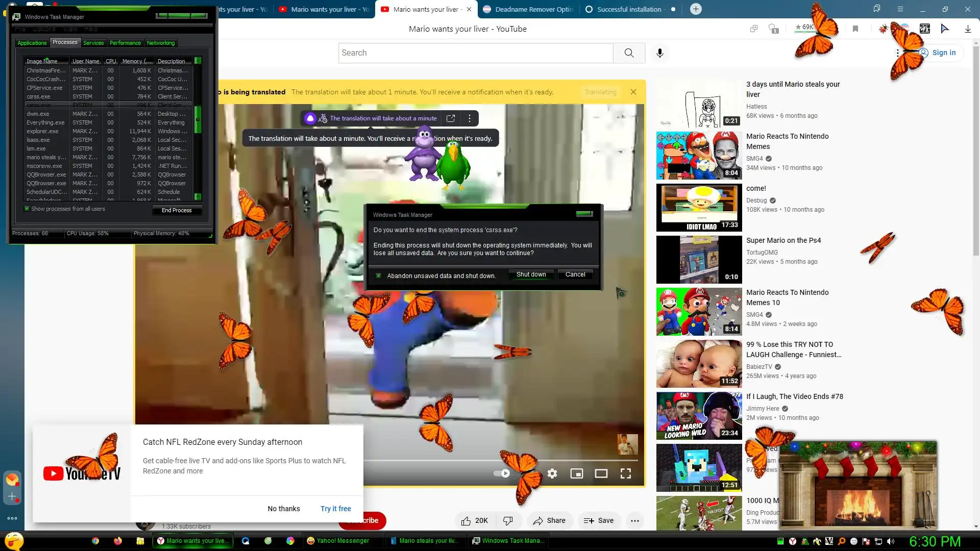Switch video to theater mode
Image resolution: width=980 pixels, height=551 pixels.
coord(601,473)
